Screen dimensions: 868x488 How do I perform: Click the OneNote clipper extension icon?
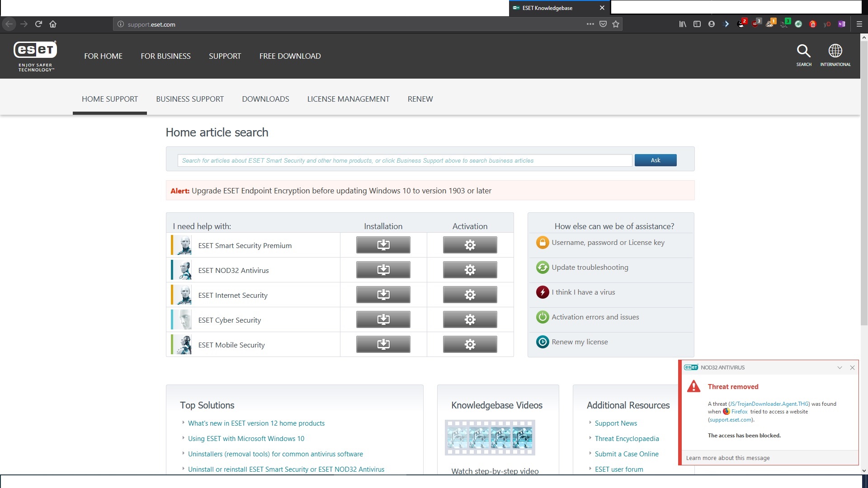[841, 24]
